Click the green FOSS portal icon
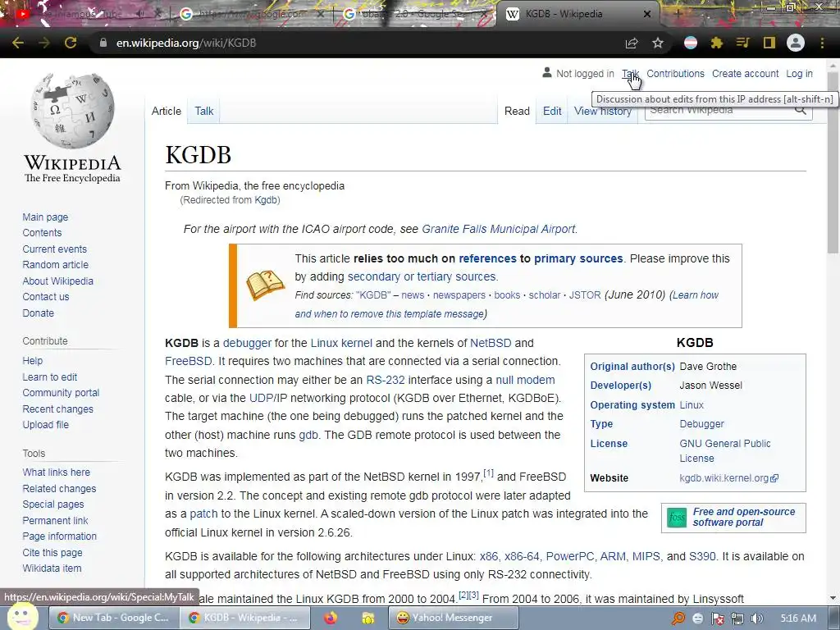 point(677,518)
